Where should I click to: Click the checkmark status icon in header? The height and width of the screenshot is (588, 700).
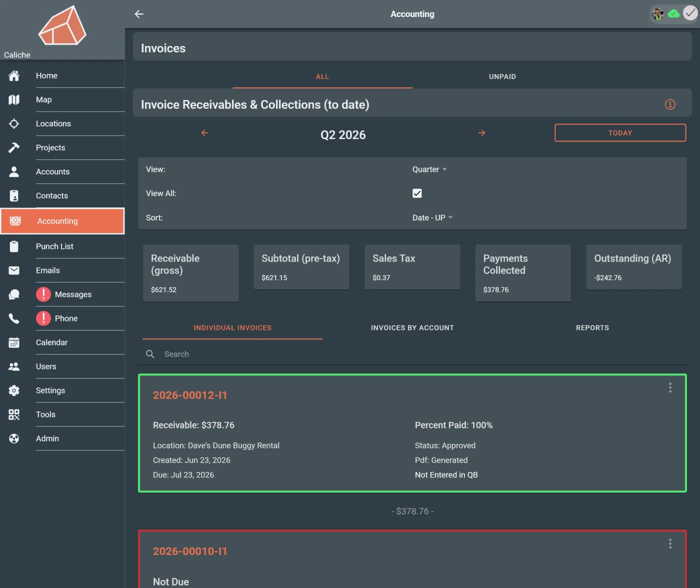[690, 14]
